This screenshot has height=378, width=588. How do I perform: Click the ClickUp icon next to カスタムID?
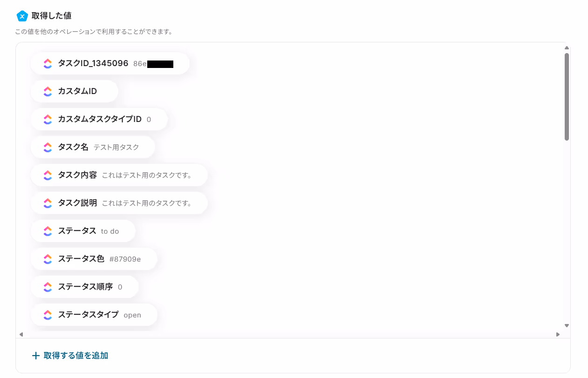click(48, 92)
